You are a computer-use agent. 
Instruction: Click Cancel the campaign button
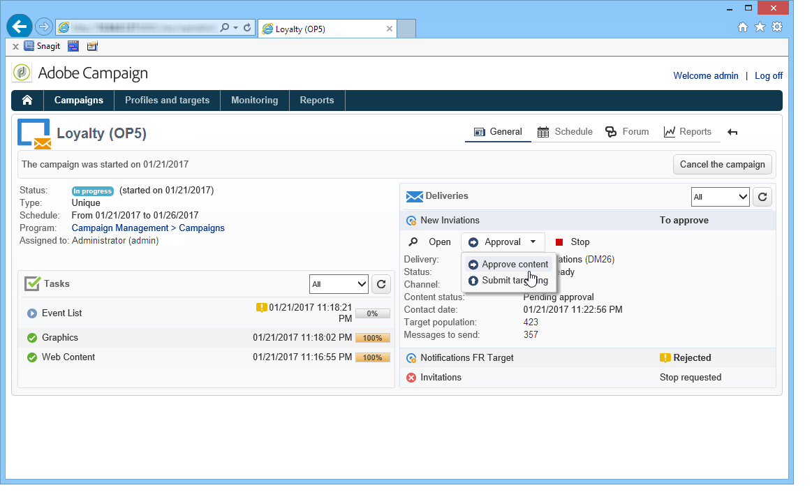point(722,164)
